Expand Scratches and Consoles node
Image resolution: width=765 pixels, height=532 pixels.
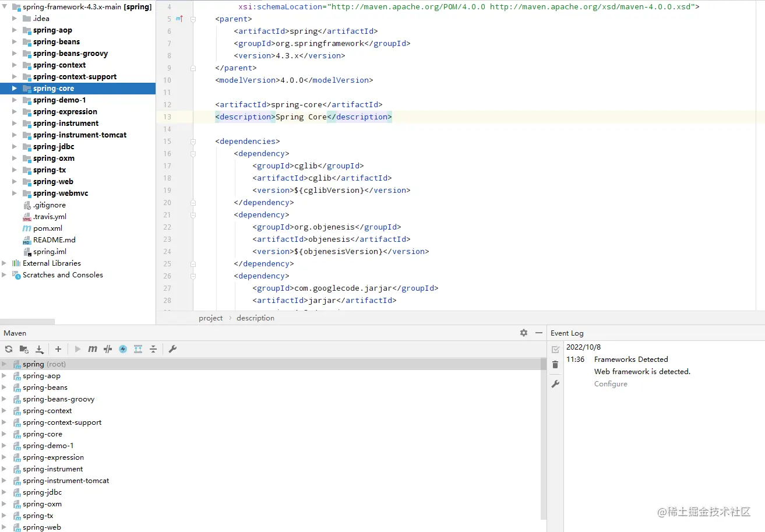(4, 275)
